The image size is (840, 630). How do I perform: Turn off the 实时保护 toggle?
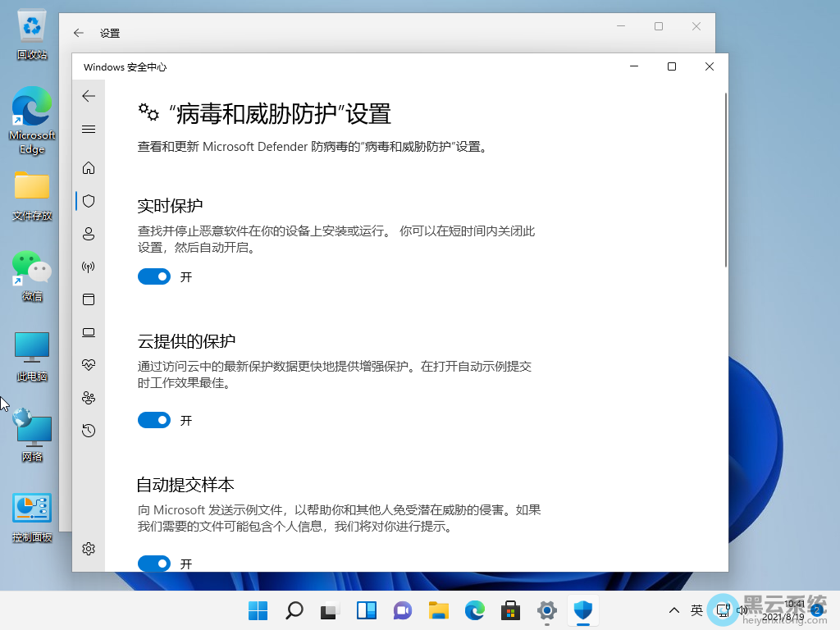154,277
